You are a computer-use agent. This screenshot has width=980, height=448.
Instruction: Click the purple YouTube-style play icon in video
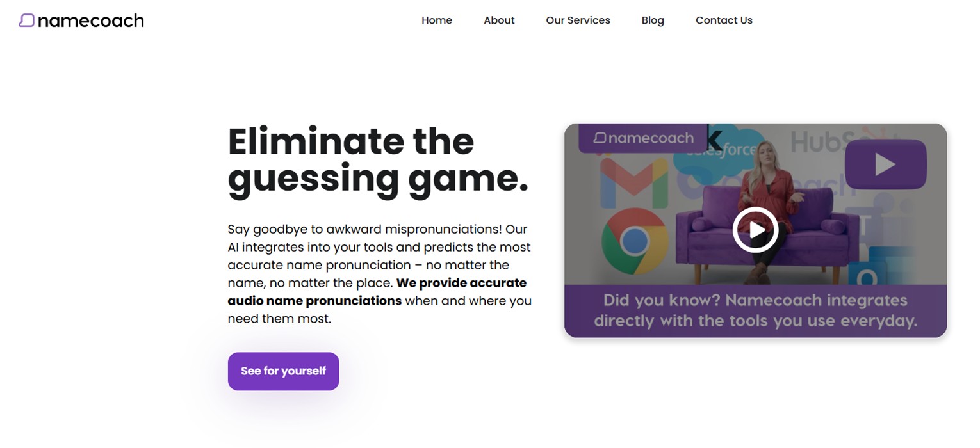pos(885,164)
